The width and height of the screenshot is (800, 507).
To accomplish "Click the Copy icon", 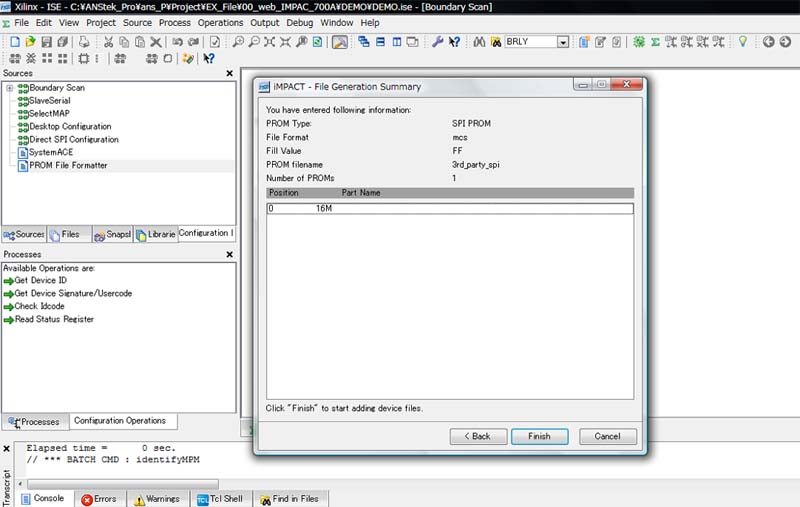I will [x=124, y=42].
